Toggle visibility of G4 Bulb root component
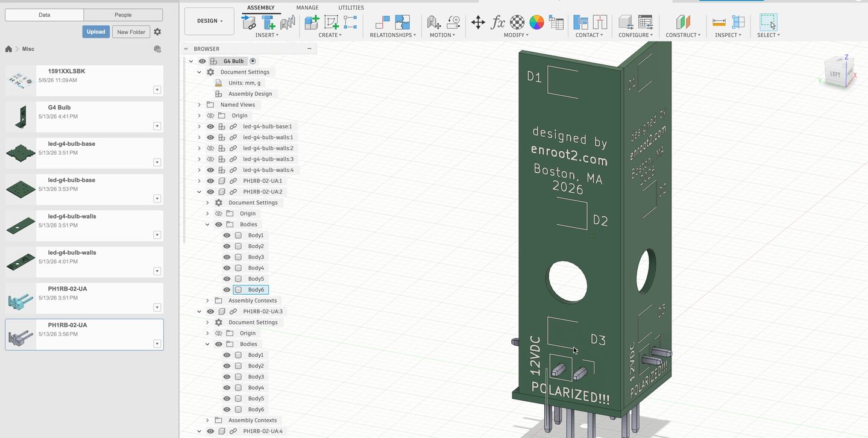Screen dimensions: 868x438 click(203, 61)
